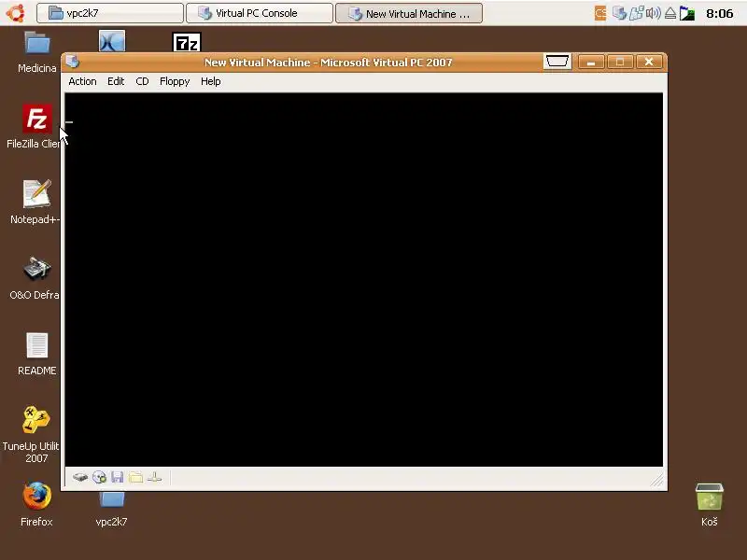Image resolution: width=747 pixels, height=560 pixels.
Task: Select the 7z desktop icon
Action: coord(186,42)
